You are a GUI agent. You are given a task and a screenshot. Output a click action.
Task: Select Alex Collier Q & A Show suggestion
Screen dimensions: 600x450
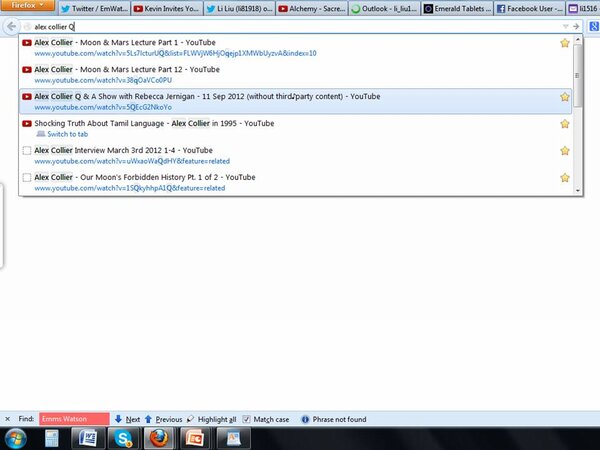(295, 101)
